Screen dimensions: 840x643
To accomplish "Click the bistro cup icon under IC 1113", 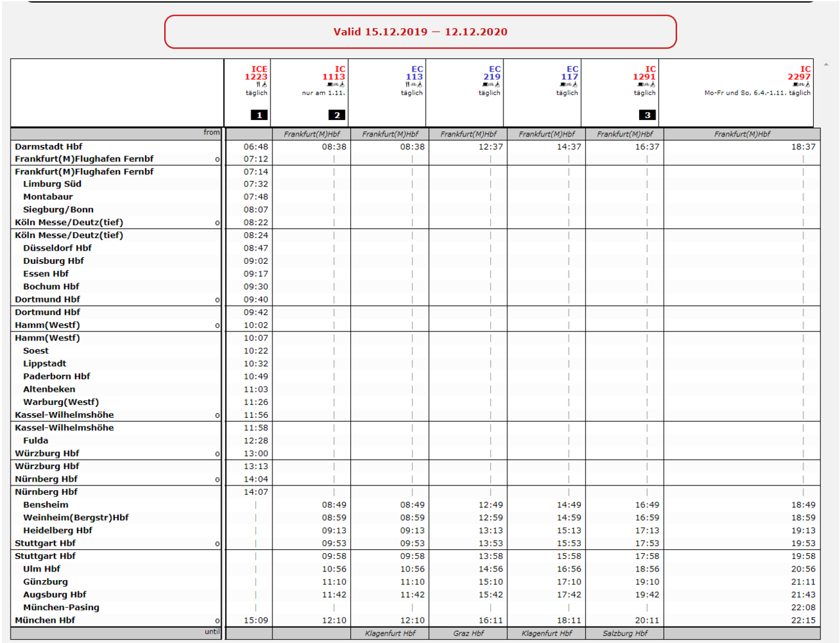I will pyautogui.click(x=329, y=85).
